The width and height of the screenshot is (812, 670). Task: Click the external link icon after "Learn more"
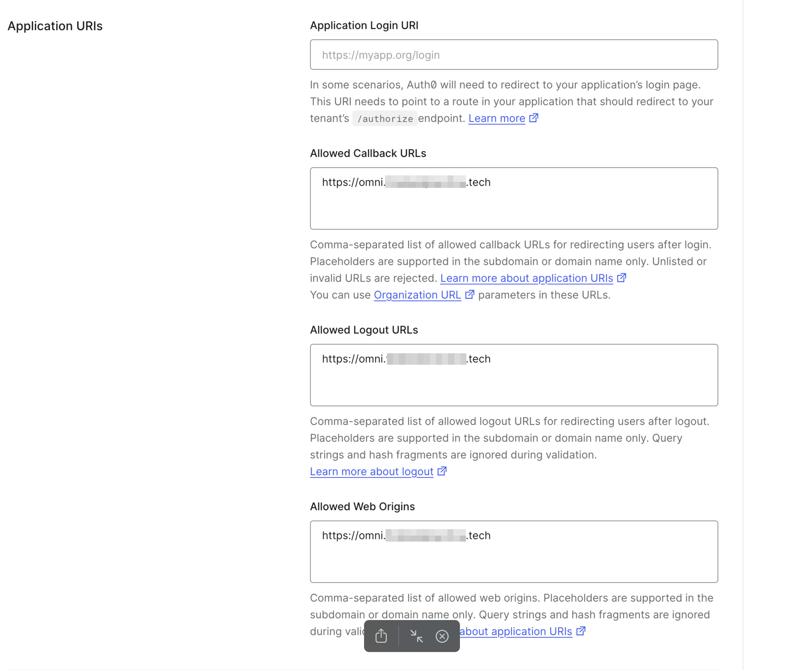[534, 118]
